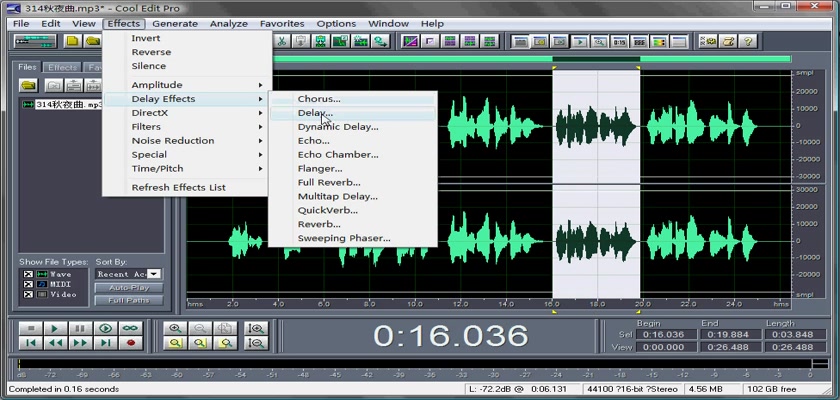The height and width of the screenshot is (400, 840).
Task: Expand the Filters submenu
Action: [185, 126]
